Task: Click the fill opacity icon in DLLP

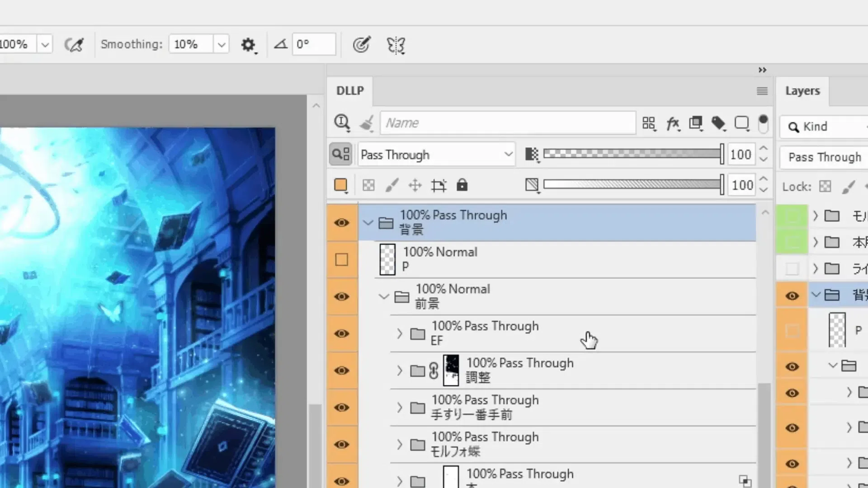Action: tap(532, 185)
